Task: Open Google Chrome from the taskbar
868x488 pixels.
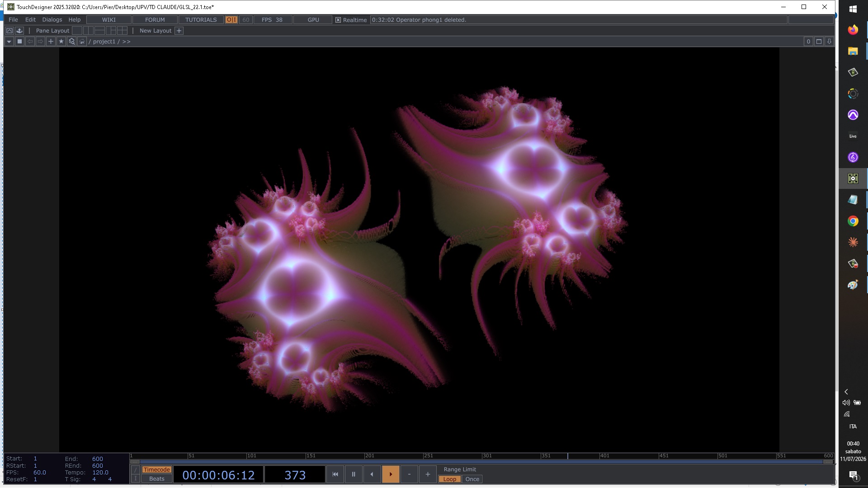Action: point(853,221)
